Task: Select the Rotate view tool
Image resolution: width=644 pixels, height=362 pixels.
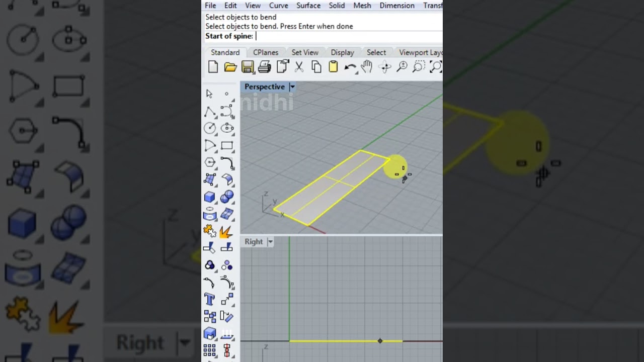Action: tap(385, 67)
